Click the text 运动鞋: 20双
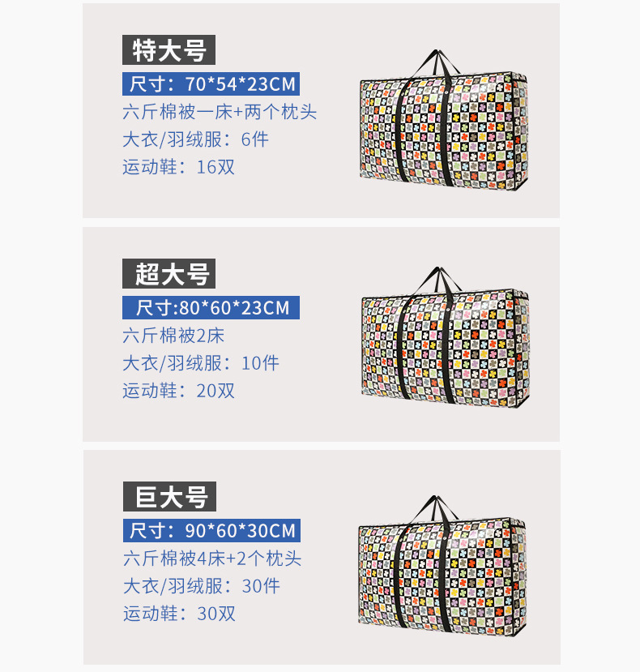 179,391
